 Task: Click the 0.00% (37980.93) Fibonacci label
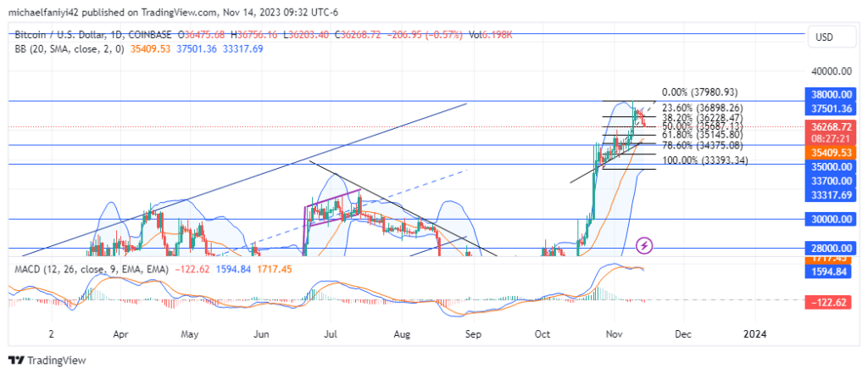click(699, 92)
